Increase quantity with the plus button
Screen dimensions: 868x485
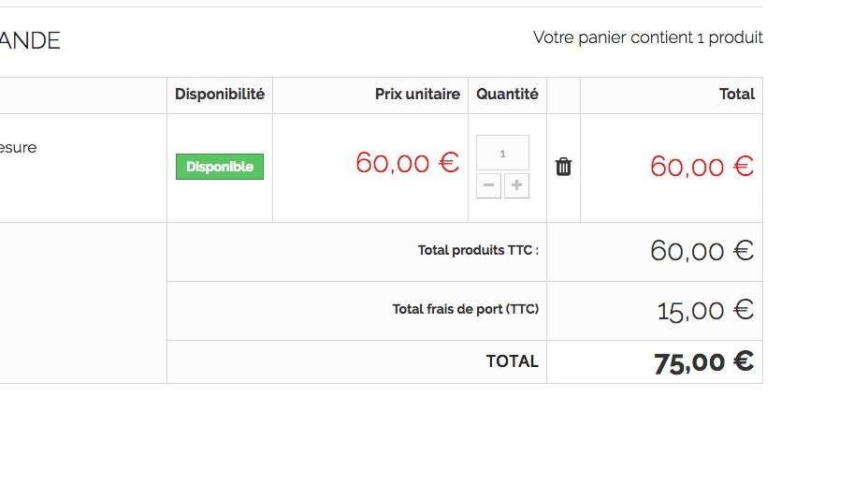click(516, 185)
